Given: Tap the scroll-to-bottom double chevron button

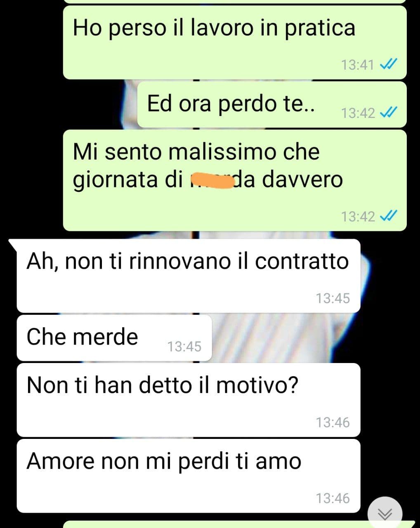Looking at the screenshot, I should tap(385, 513).
